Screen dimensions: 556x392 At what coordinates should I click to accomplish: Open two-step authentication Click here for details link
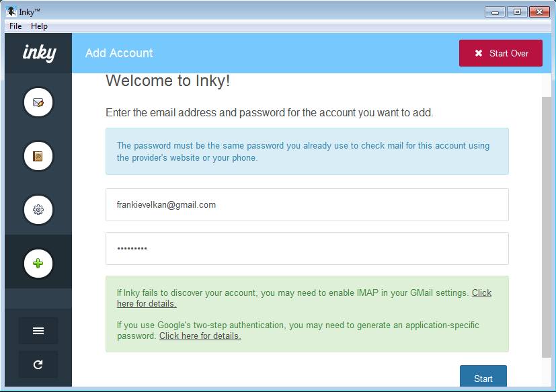200,336
